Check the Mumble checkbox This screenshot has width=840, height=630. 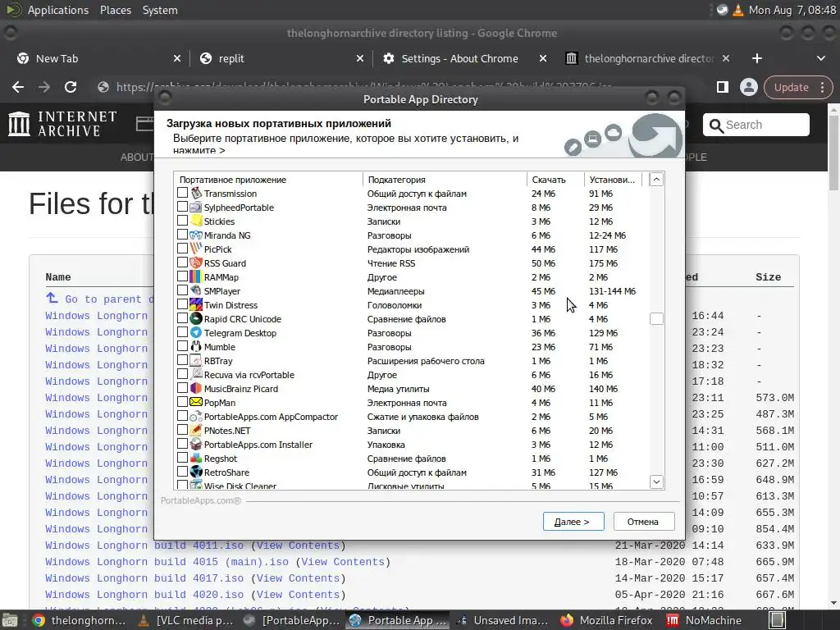[182, 346]
